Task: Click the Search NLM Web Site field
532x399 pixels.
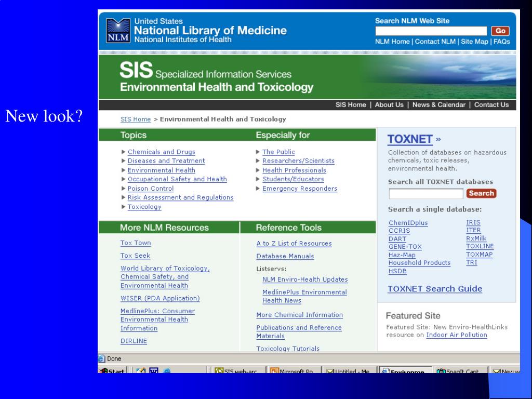Action: [431, 31]
